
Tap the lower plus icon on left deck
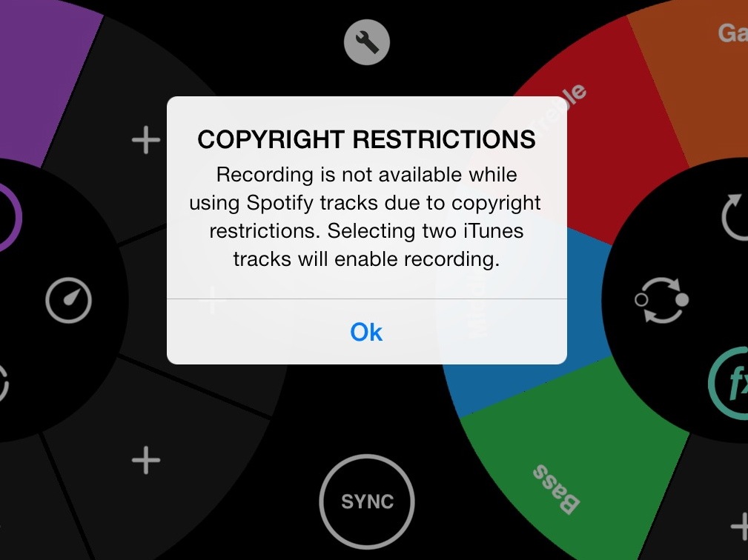click(146, 461)
